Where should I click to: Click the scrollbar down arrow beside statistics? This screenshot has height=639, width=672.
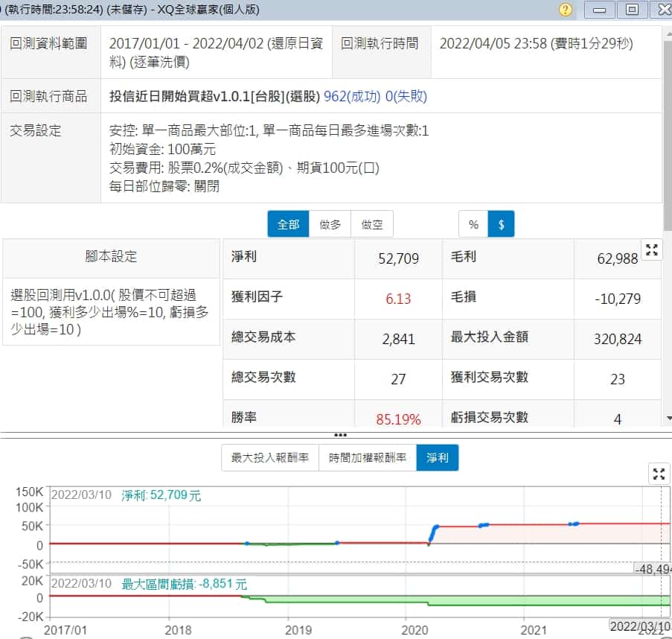[667, 419]
